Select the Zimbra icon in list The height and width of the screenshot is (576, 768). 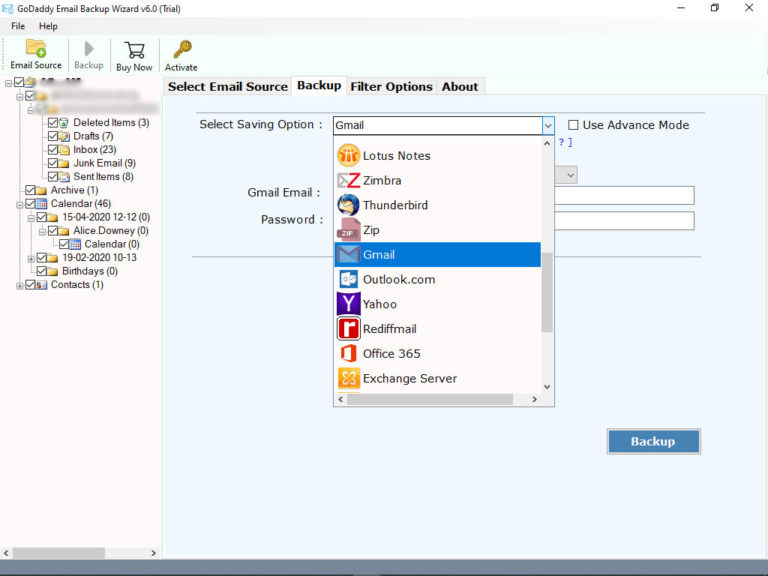point(348,181)
